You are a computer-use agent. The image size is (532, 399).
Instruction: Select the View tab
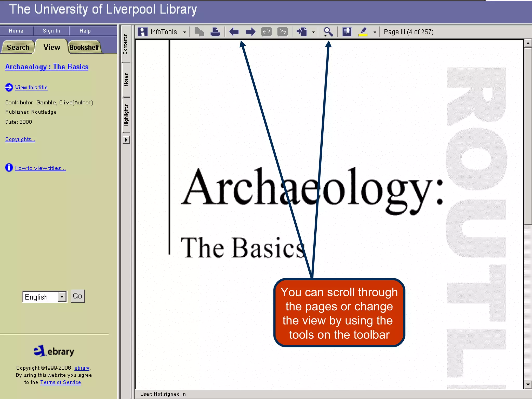(x=52, y=47)
